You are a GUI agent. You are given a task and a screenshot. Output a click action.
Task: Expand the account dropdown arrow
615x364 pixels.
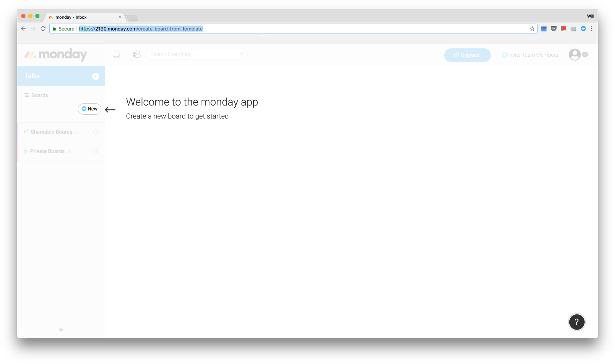point(585,55)
